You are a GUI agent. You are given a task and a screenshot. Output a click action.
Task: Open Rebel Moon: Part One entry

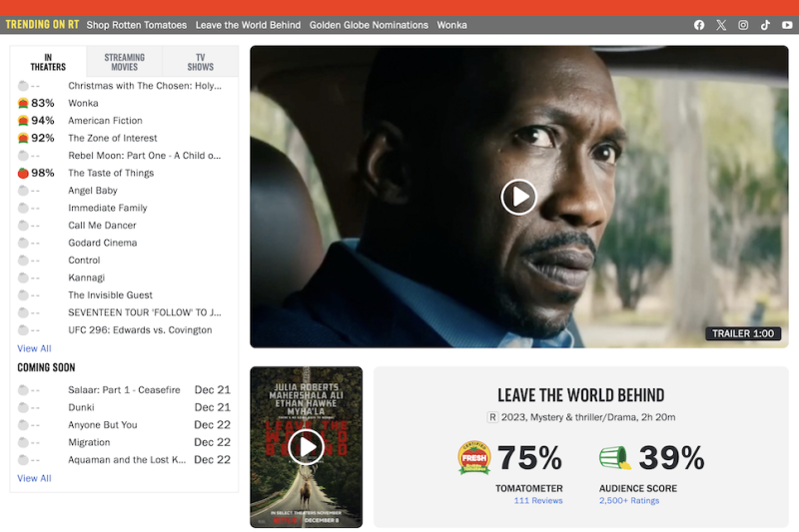[x=145, y=156]
